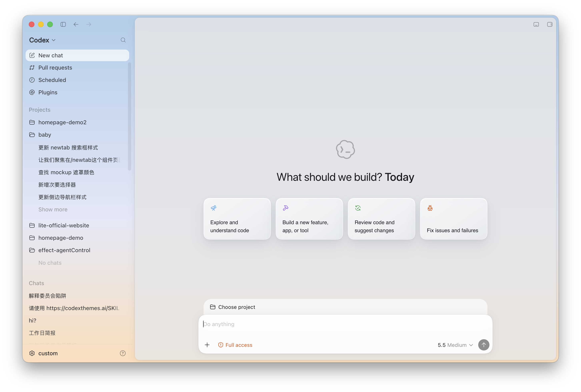Click the plus attachment icon
The height and width of the screenshot is (392, 581).
pyautogui.click(x=207, y=345)
